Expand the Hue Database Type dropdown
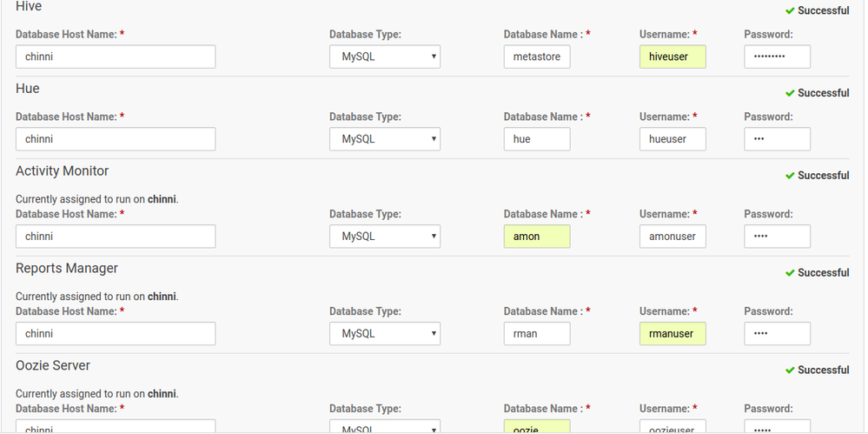The image size is (868, 434). tap(385, 139)
